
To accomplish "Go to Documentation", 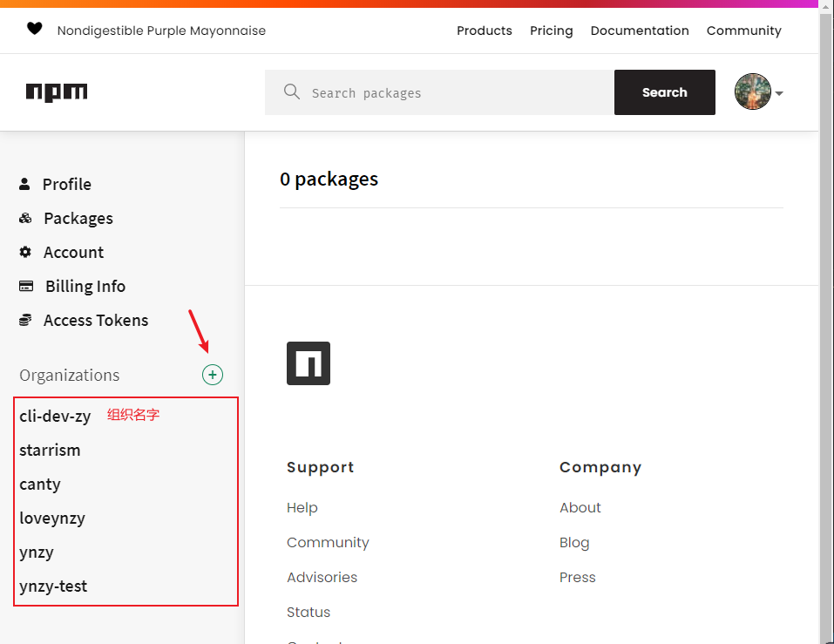I will click(640, 31).
